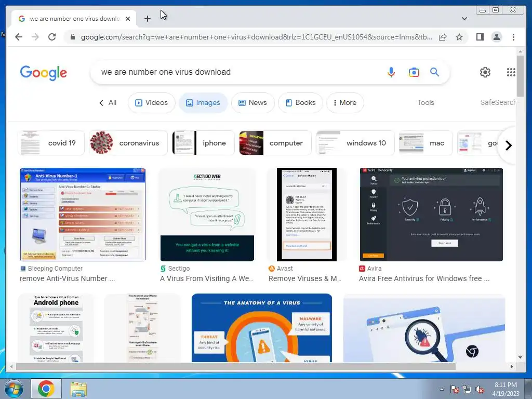Image resolution: width=532 pixels, height=399 pixels.
Task: Open the taskbar clock and date
Action: (x=506, y=389)
